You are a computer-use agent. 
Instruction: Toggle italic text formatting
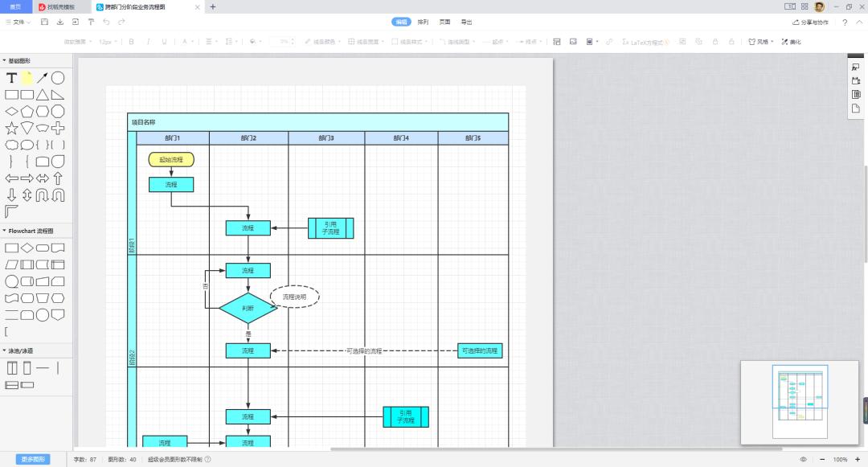pos(148,42)
